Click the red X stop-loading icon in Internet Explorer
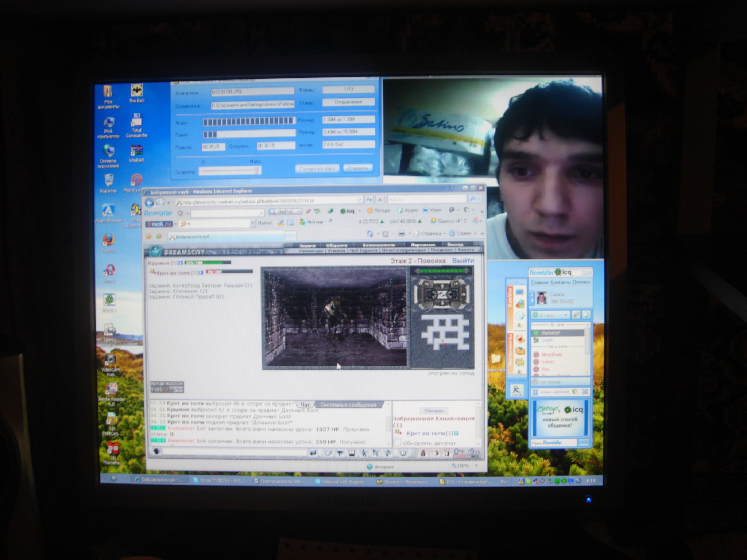The height and width of the screenshot is (560, 747). click(x=380, y=199)
